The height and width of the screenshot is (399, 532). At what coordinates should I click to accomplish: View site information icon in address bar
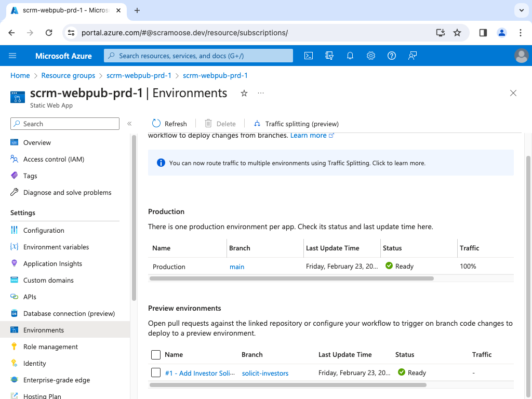tap(71, 33)
